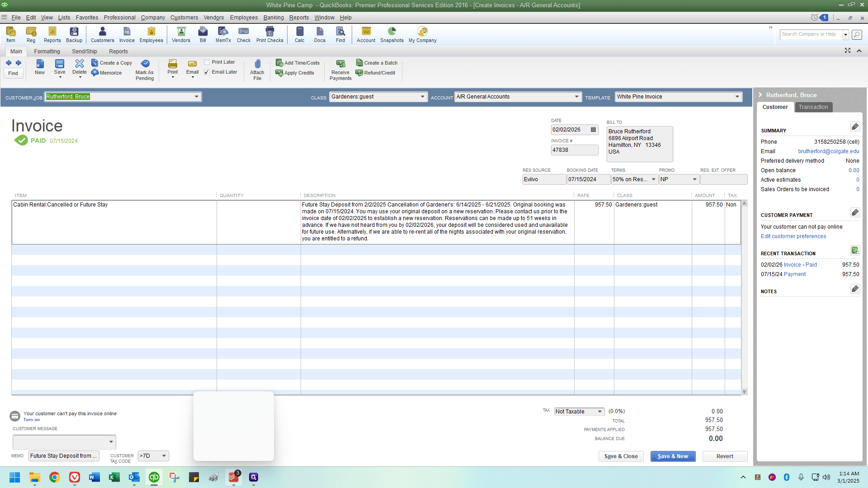
Task: Expand the Customer Tax Code dropdown
Action: click(164, 456)
